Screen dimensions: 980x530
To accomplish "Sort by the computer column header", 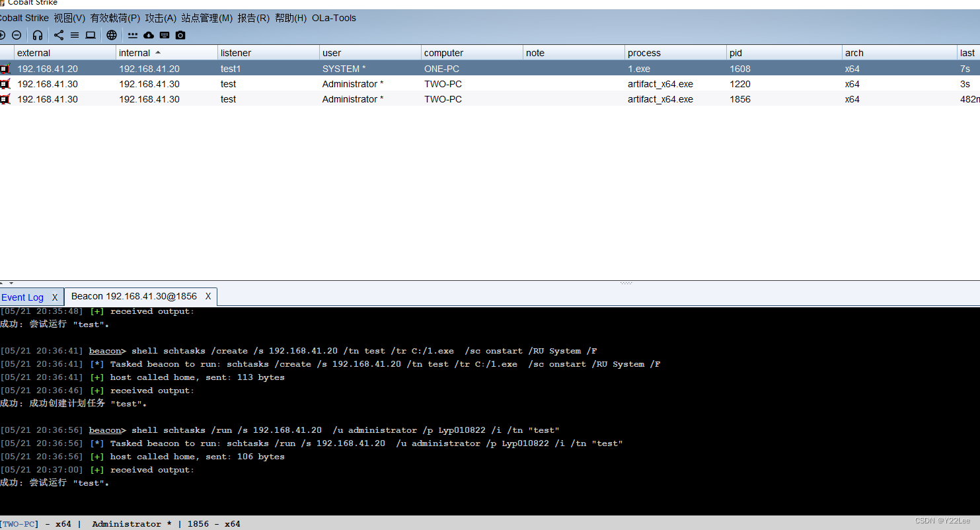I will [x=472, y=53].
